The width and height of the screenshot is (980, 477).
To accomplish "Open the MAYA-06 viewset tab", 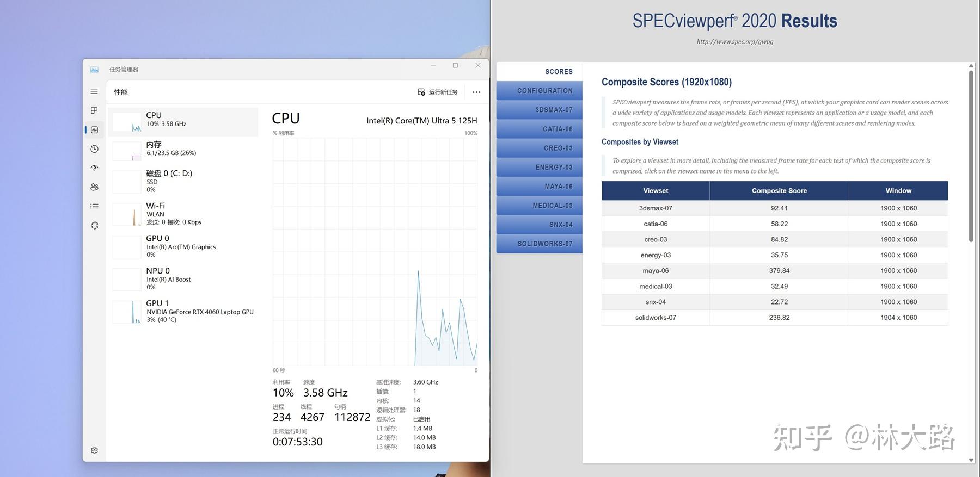I will point(540,187).
